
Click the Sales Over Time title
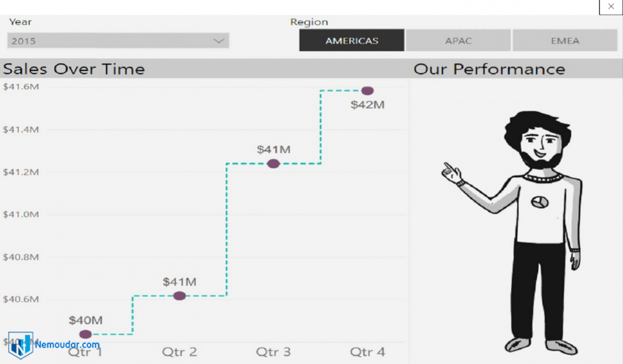(x=74, y=69)
